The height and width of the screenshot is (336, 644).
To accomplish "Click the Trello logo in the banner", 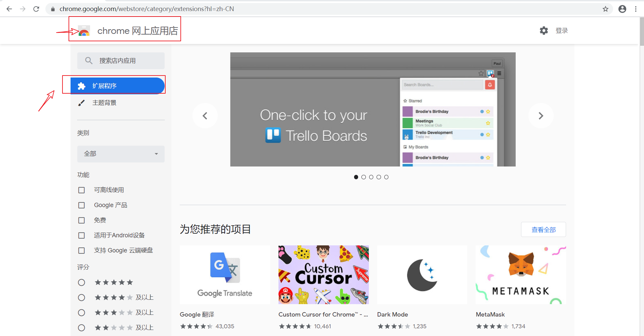I will point(273,135).
